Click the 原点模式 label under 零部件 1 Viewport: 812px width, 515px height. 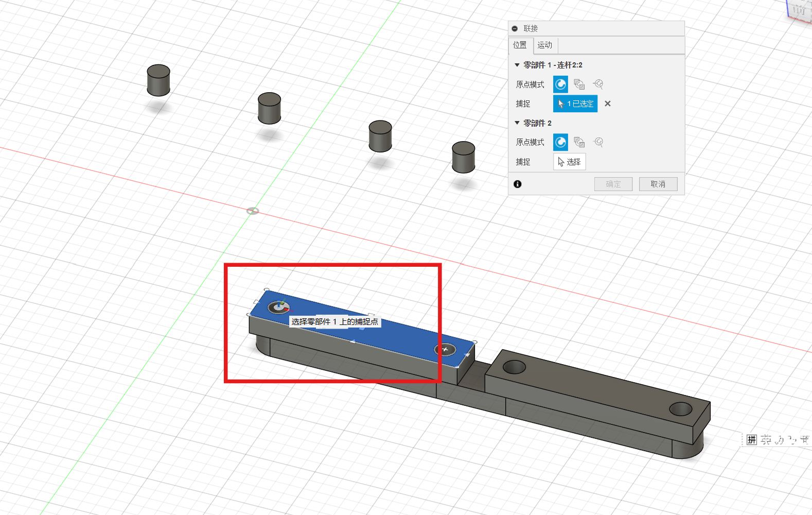530,84
